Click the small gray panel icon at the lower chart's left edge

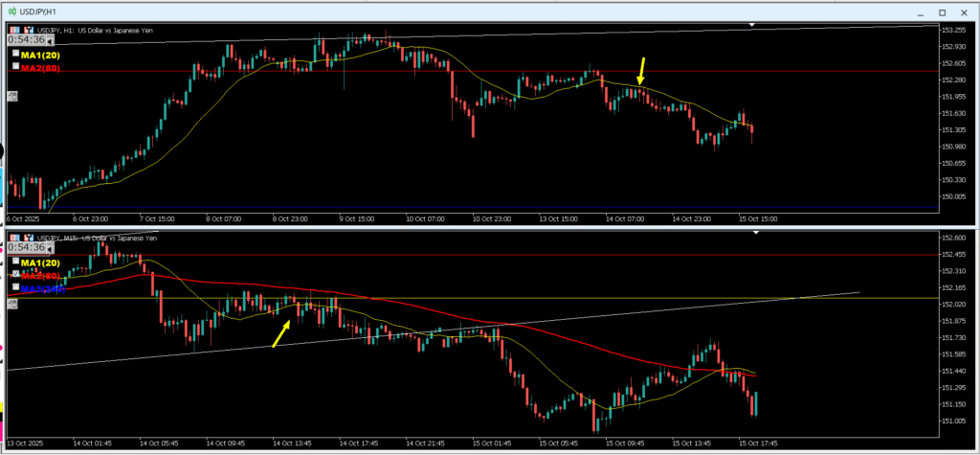pos(12,303)
